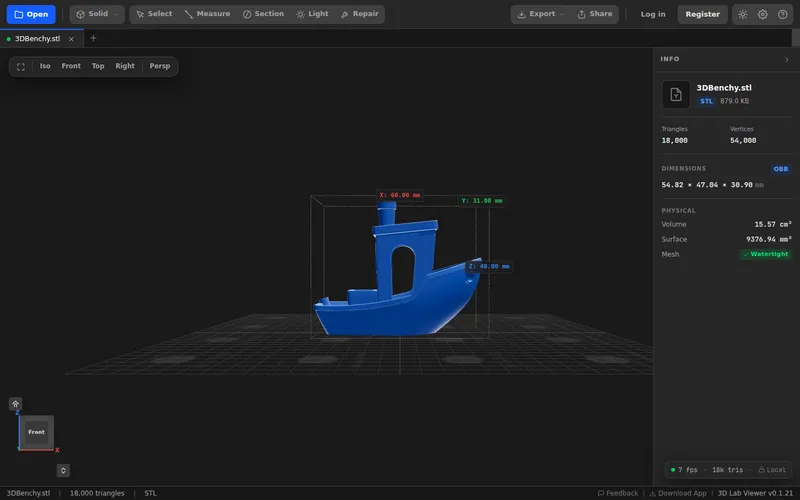Toggle light/dark theme sun icon
The height and width of the screenshot is (500, 800).
[743, 14]
